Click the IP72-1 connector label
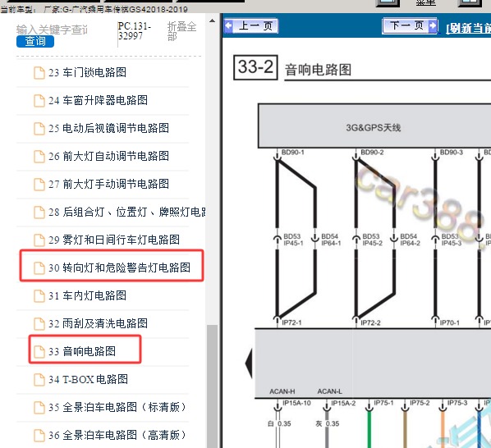The width and height of the screenshot is (491, 448). [291, 322]
